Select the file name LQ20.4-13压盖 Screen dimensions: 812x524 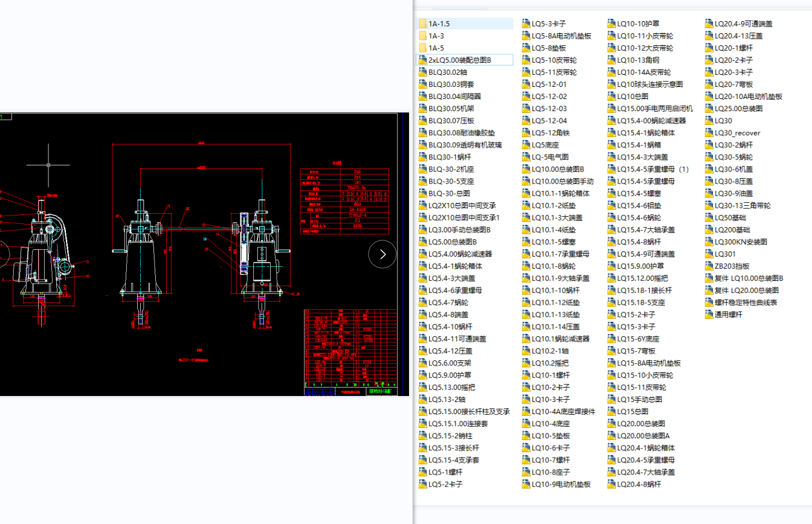pyautogui.click(x=739, y=36)
